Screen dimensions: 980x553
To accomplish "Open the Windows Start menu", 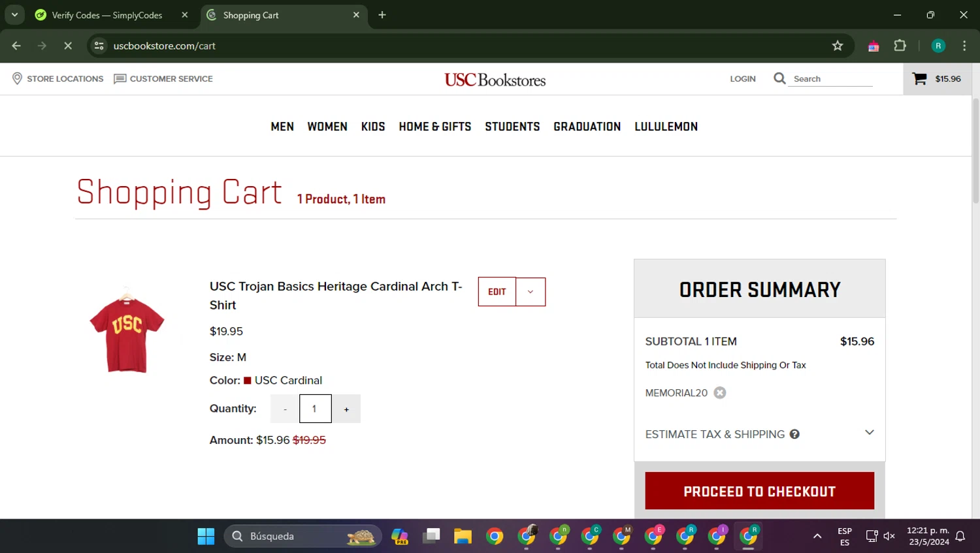I will 206,536.
